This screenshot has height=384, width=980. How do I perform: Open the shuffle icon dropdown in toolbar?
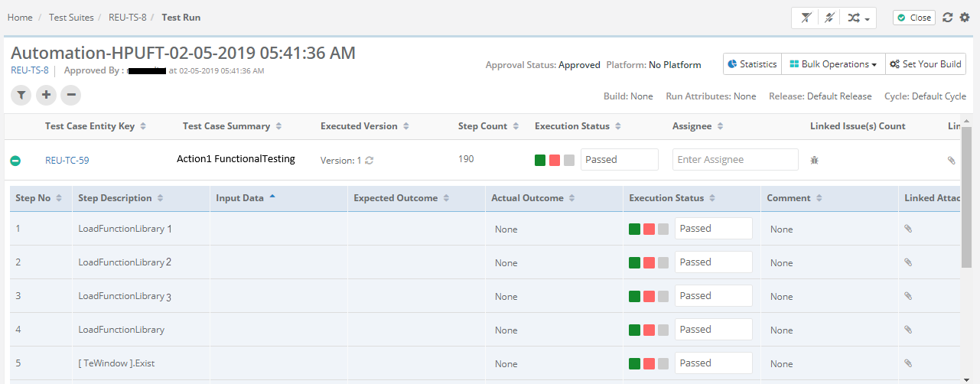tap(857, 18)
